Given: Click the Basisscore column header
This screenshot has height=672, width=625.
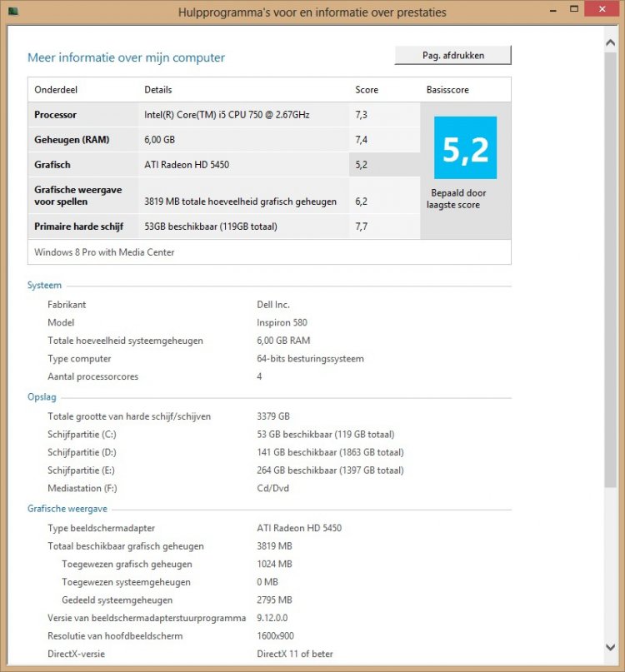Looking at the screenshot, I should pos(447,90).
